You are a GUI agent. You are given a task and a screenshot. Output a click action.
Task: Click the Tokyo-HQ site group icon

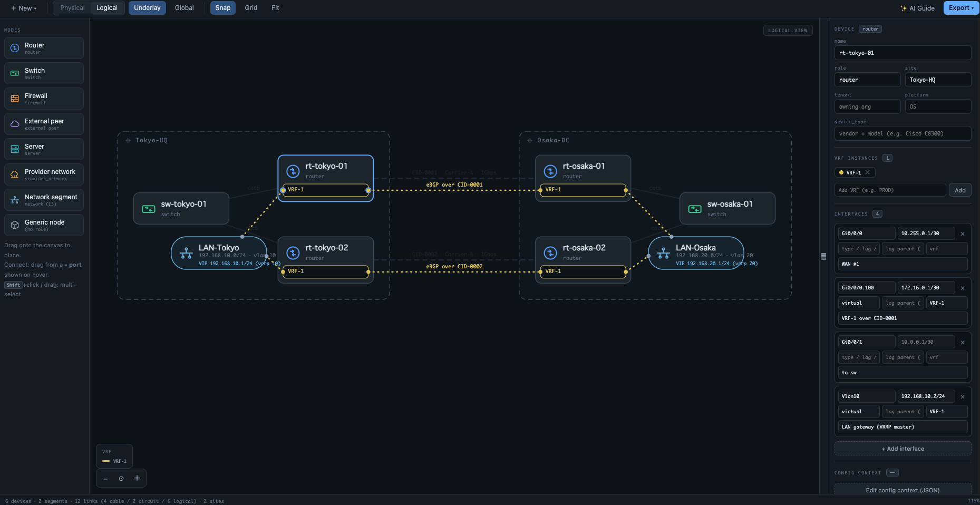coord(128,140)
